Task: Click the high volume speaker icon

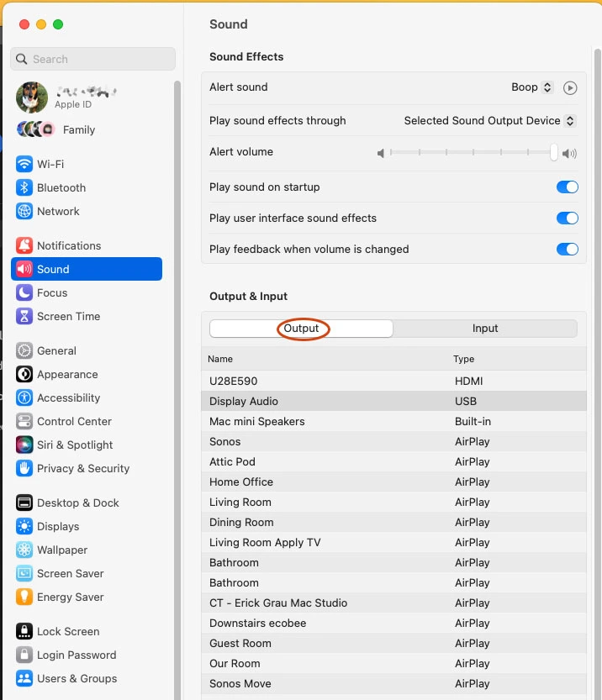Action: (569, 154)
